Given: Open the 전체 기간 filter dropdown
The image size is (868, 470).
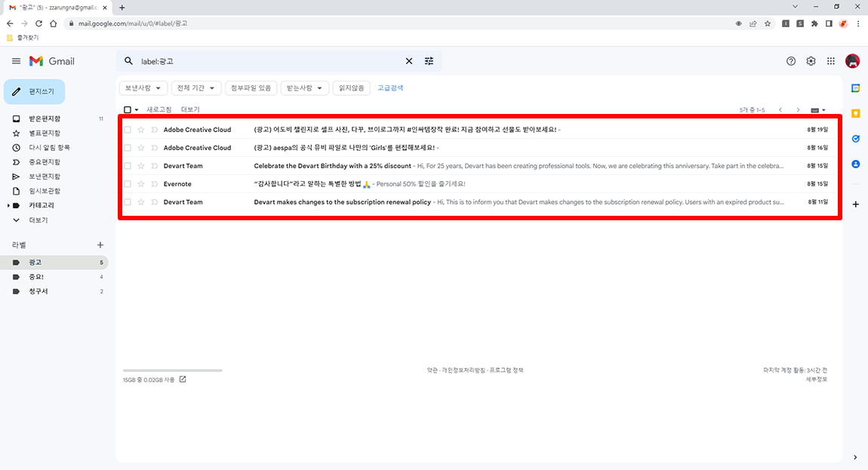Looking at the screenshot, I should coord(196,88).
